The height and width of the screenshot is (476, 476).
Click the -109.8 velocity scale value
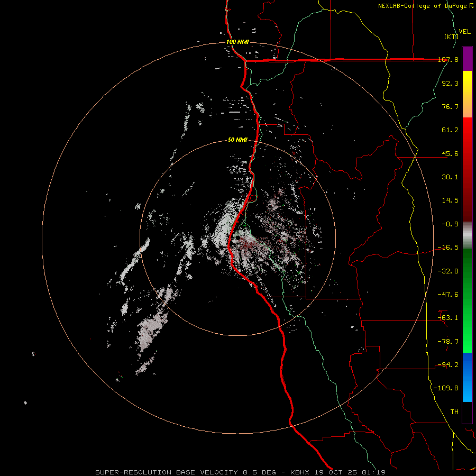[446, 388]
